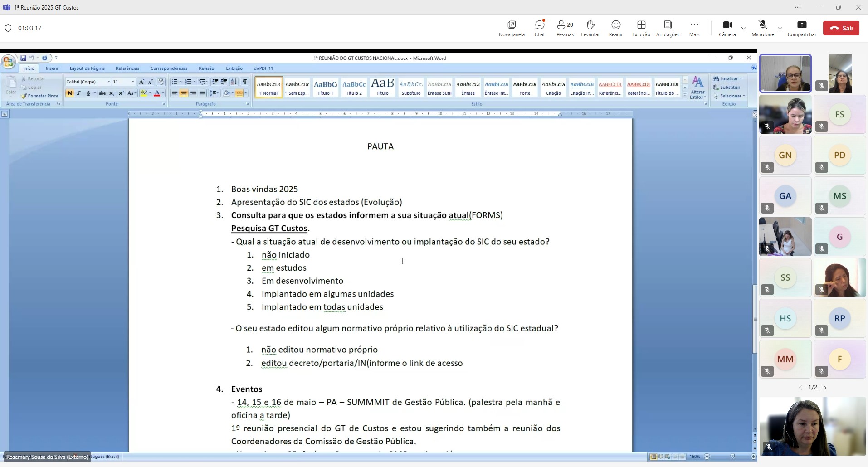Open Chat in the Teams meeting toolbar
Viewport: 868px width, 467px height.
540,28
